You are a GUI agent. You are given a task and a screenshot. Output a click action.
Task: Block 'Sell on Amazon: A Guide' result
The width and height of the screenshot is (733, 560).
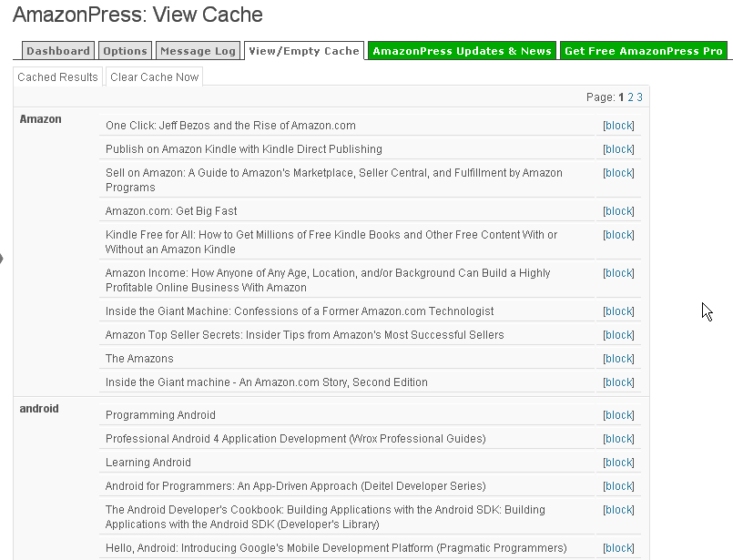[x=618, y=173]
